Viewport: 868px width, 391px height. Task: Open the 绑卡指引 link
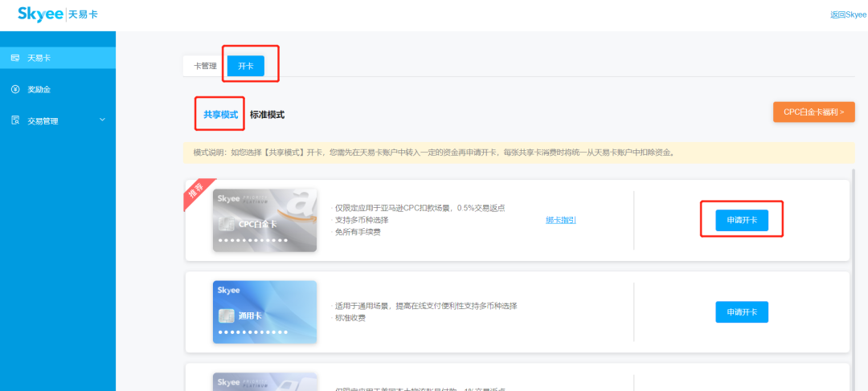560,220
